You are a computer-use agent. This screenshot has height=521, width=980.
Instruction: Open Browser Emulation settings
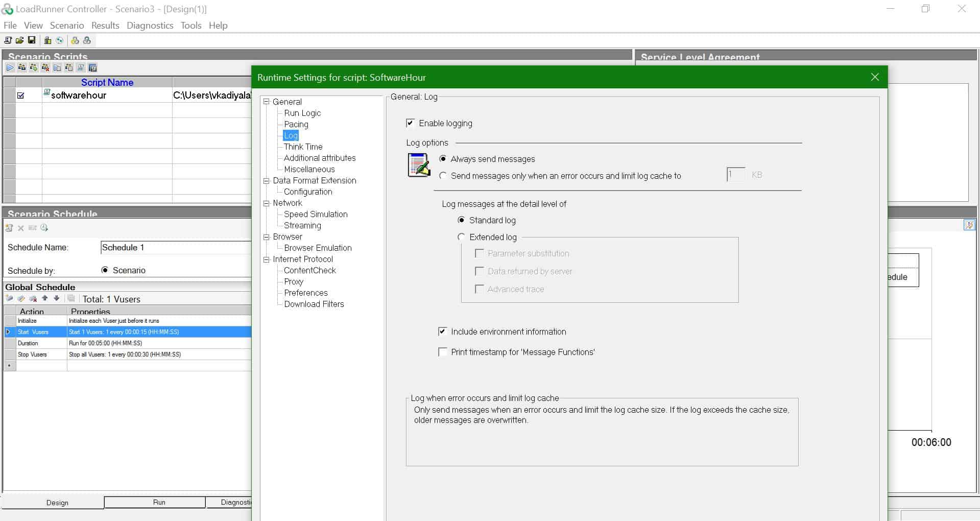pyautogui.click(x=318, y=248)
